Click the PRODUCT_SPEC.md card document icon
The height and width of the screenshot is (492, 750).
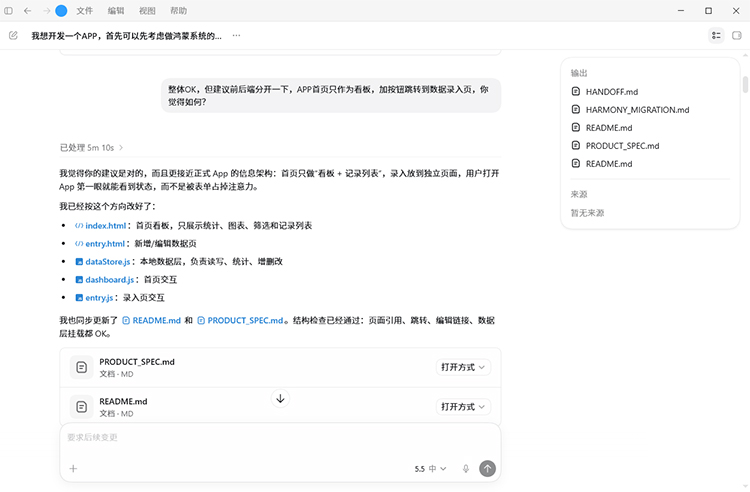[x=81, y=367]
